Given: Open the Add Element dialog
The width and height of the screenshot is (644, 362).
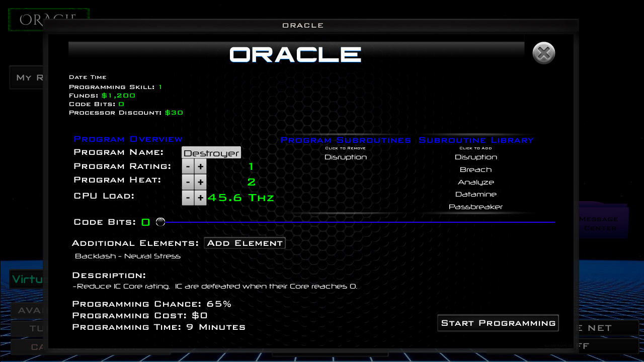Looking at the screenshot, I should [x=245, y=243].
